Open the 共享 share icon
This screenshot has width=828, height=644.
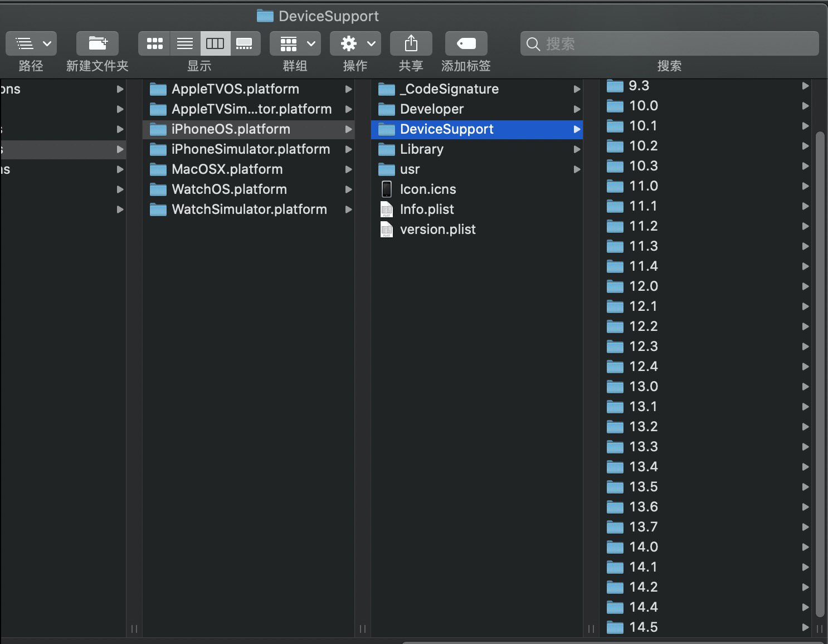[411, 43]
